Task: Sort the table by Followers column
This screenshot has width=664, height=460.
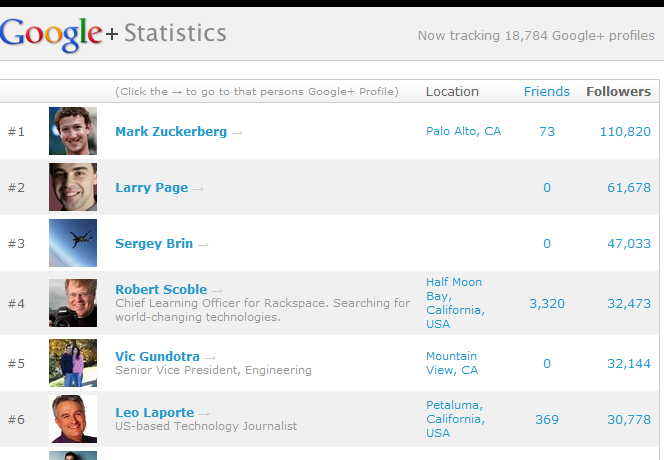Action: pyautogui.click(x=618, y=91)
